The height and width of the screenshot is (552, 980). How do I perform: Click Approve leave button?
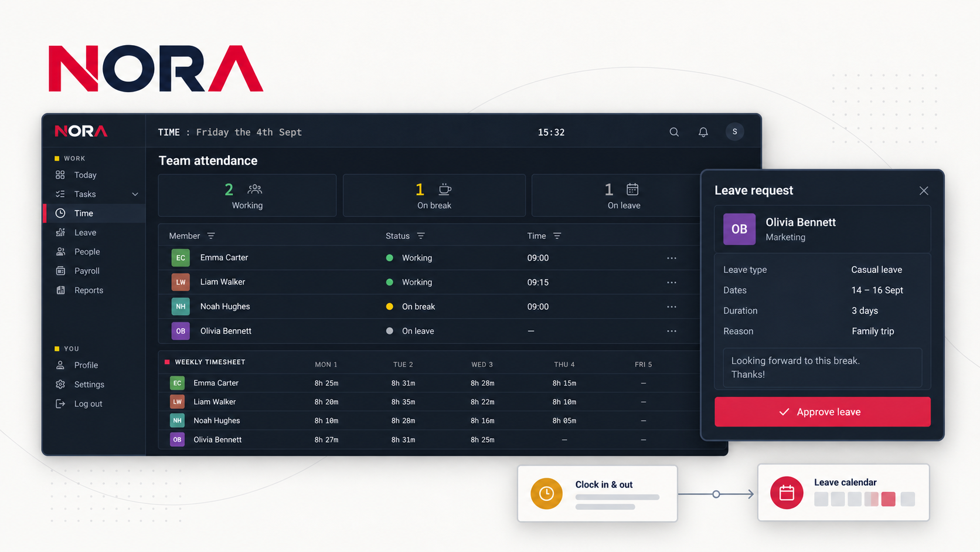coord(822,412)
